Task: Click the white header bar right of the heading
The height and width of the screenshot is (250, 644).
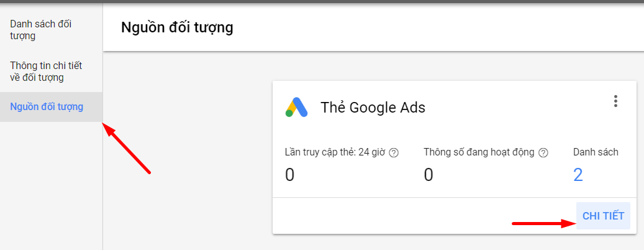Action: pyautogui.click(x=435, y=28)
